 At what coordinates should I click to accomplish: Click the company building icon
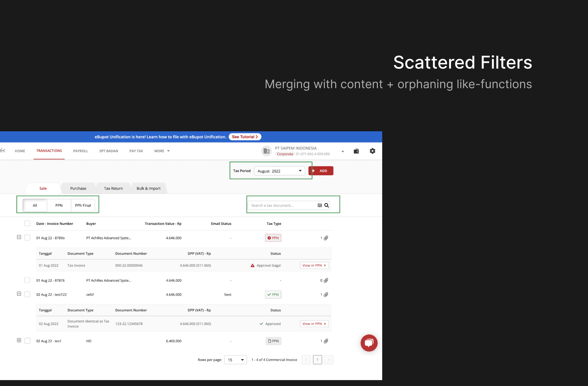click(266, 151)
